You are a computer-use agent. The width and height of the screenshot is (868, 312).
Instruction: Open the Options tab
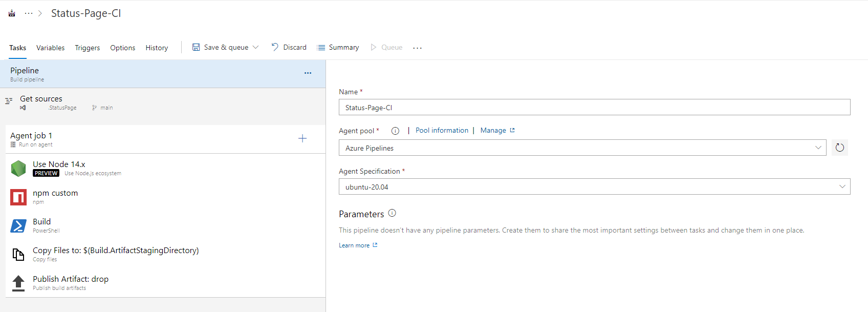[x=123, y=48]
